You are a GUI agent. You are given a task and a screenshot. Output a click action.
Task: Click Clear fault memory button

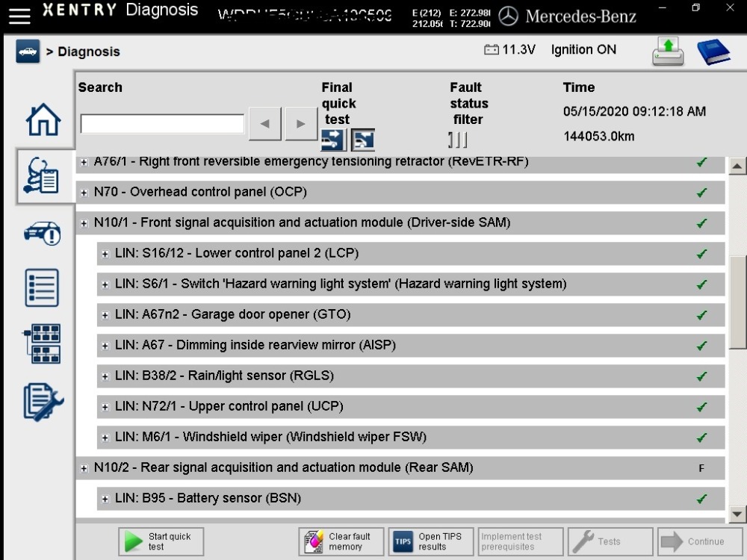pyautogui.click(x=341, y=541)
